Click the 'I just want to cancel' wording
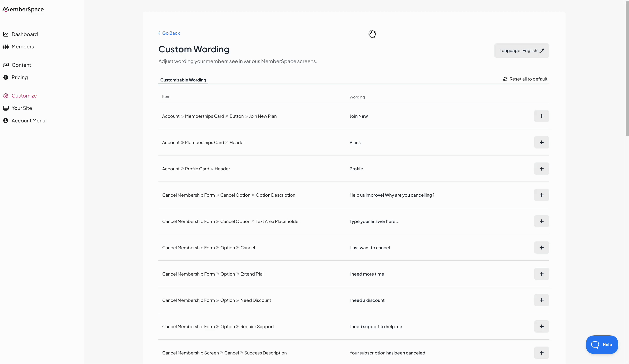This screenshot has height=364, width=629. [369, 248]
